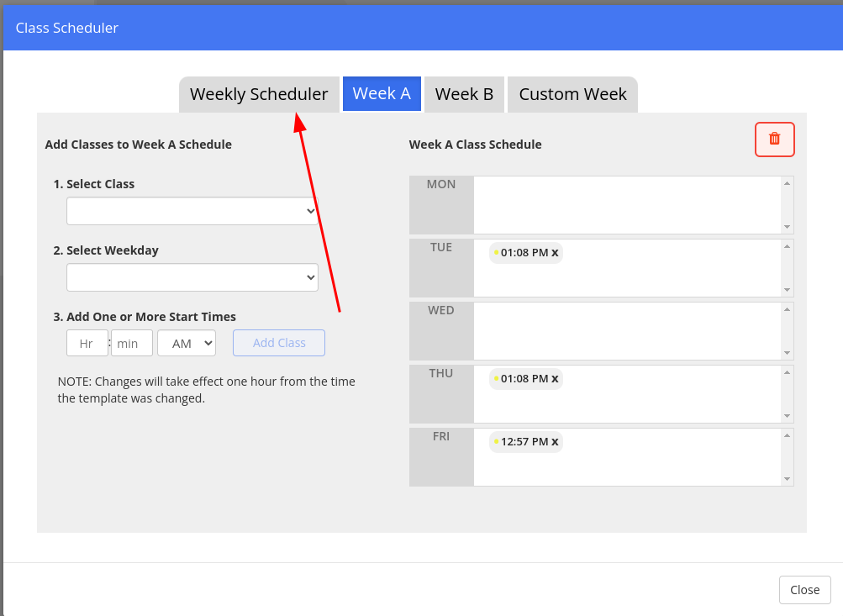Click the Add Classes to Week A Schedule heading
The width and height of the screenshot is (843, 616).
pos(138,145)
